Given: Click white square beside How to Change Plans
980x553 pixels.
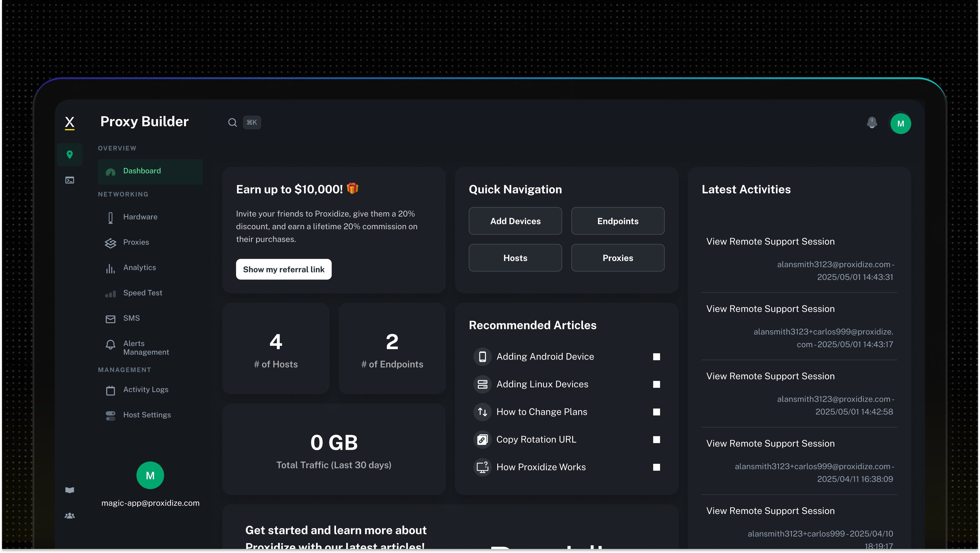Looking at the screenshot, I should 656,412.
